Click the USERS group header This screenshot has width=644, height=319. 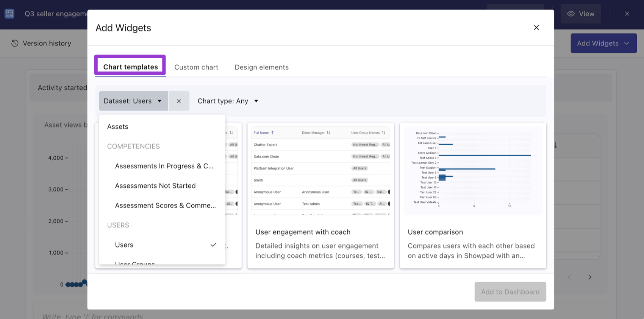[x=118, y=225]
